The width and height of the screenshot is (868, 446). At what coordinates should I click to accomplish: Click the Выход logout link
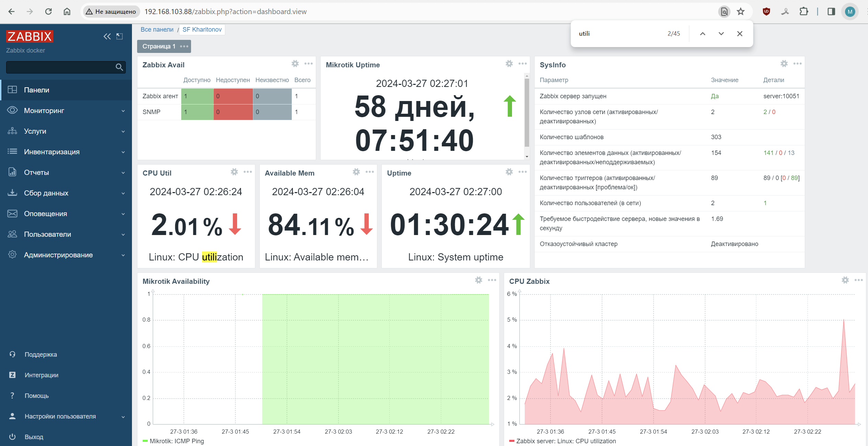(x=34, y=437)
